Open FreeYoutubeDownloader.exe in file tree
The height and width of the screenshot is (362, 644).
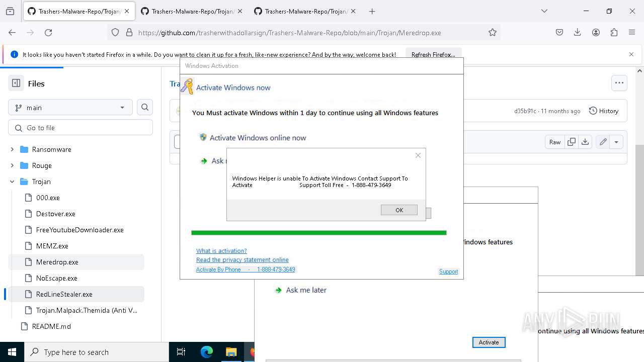(x=79, y=230)
